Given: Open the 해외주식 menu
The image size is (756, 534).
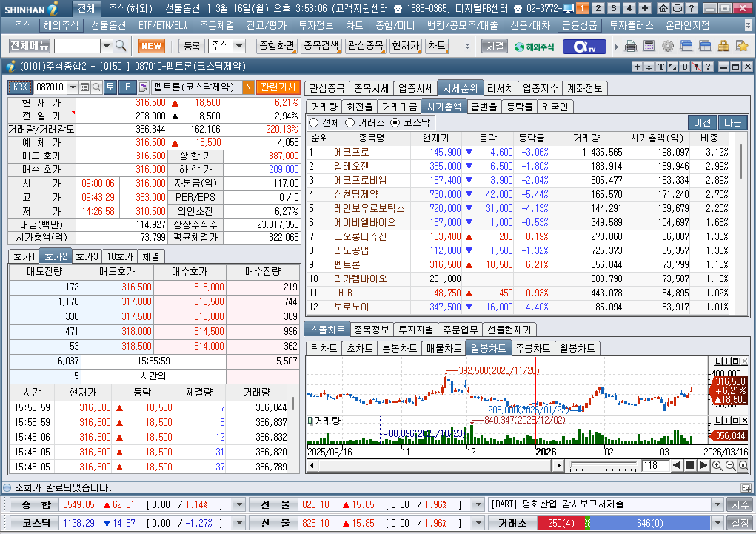Looking at the screenshot, I should 61,25.
